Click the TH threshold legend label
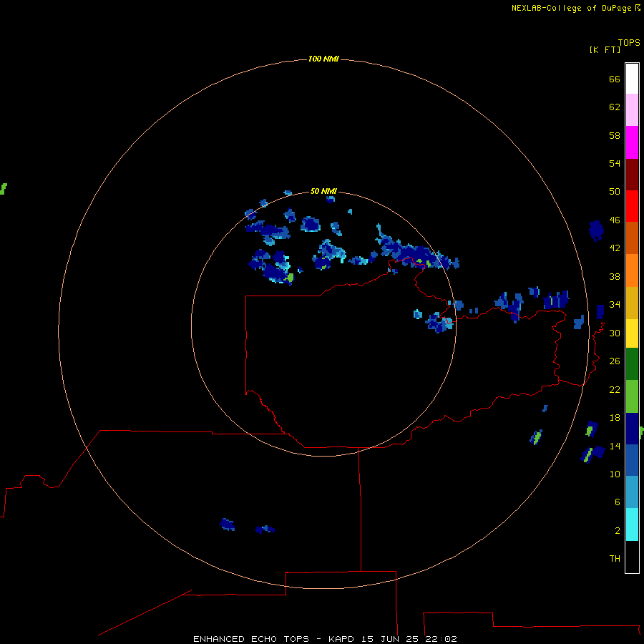644x644 pixels. [x=615, y=559]
